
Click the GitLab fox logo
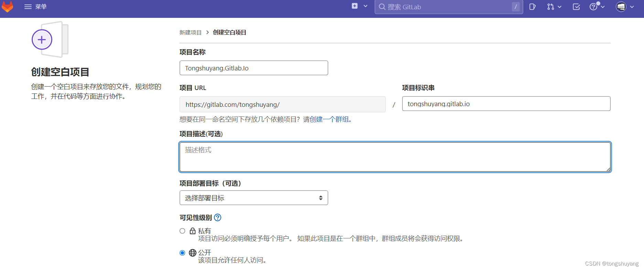[x=7, y=7]
